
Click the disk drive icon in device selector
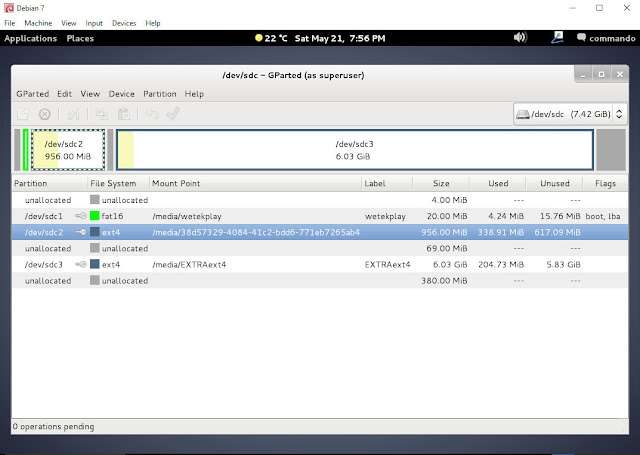[522, 114]
